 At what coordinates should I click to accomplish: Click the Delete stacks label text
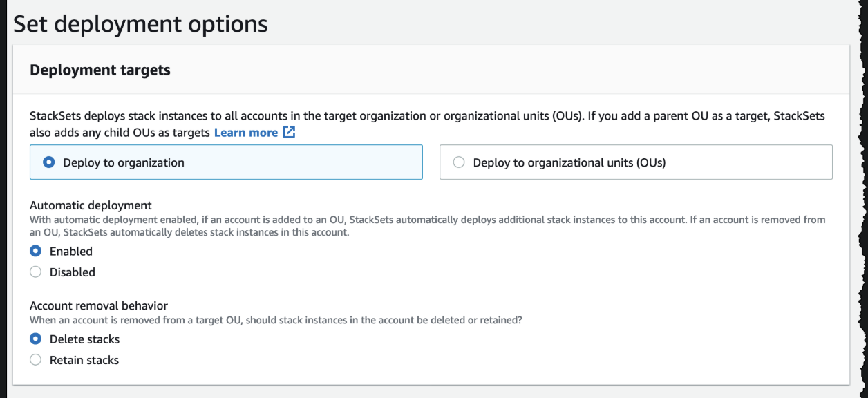click(84, 339)
